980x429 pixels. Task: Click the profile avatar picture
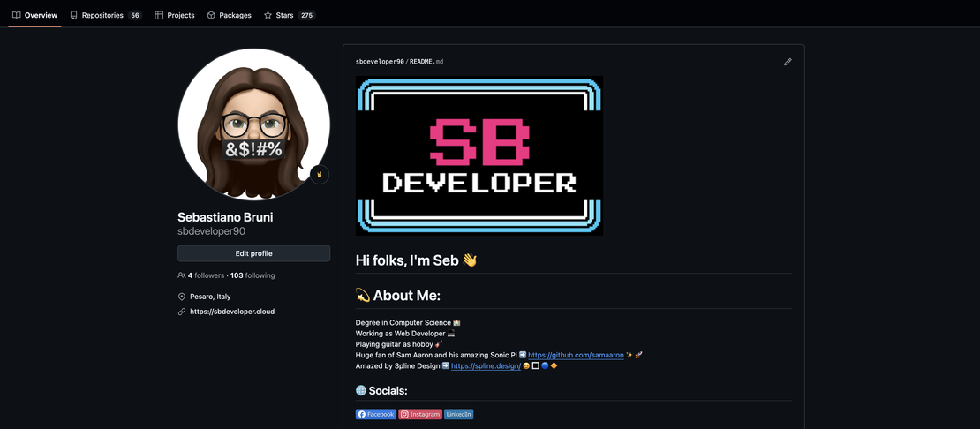[x=253, y=124]
